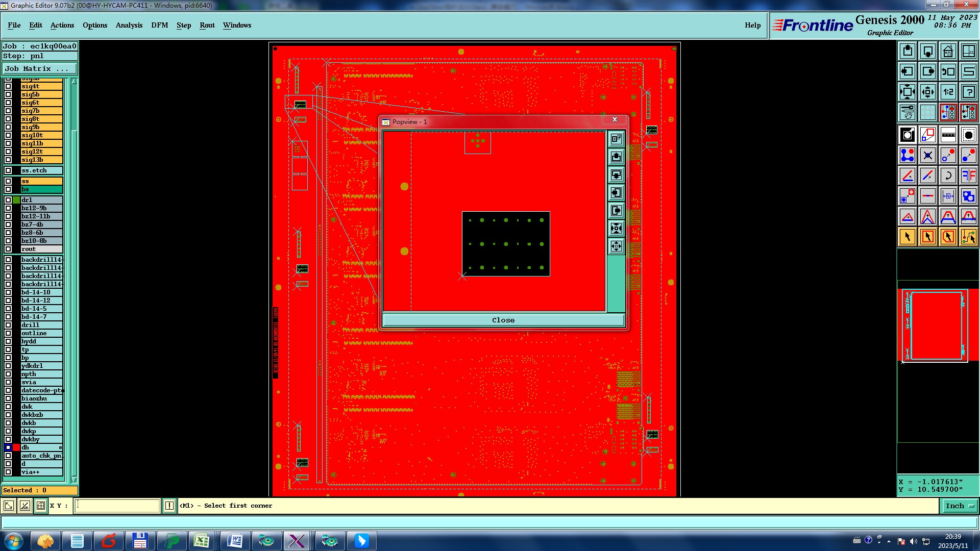980x551 pixels.
Task: Click the exclamation mark icon beside coordinate field
Action: 169,506
